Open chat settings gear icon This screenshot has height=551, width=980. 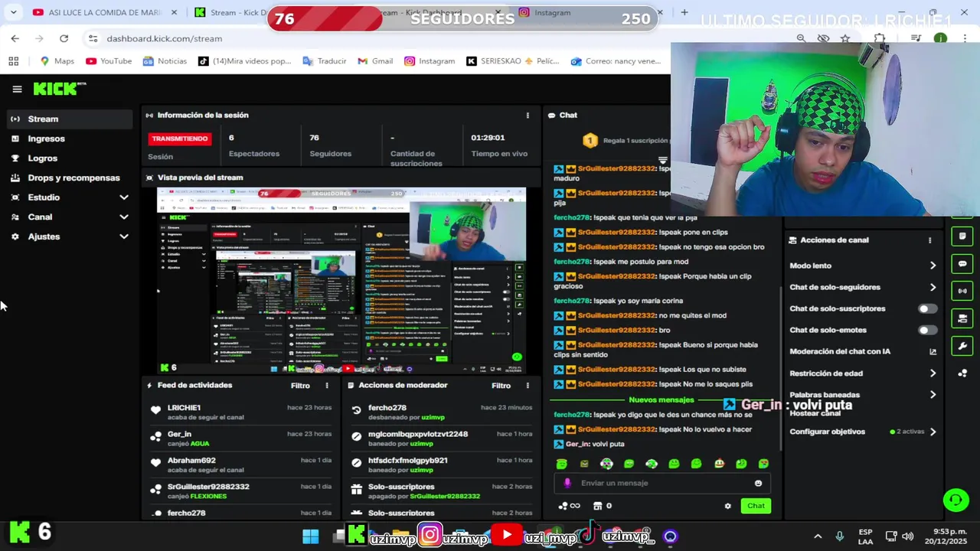(x=727, y=506)
